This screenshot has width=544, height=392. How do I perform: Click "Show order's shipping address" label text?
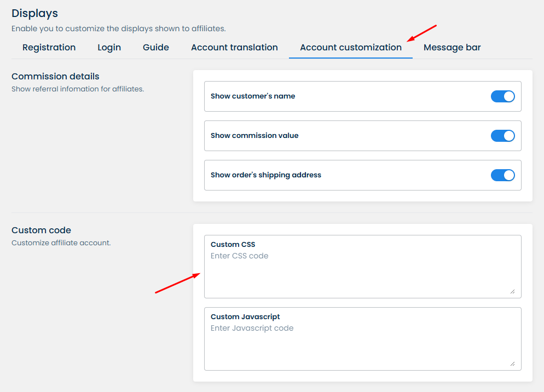pos(265,175)
